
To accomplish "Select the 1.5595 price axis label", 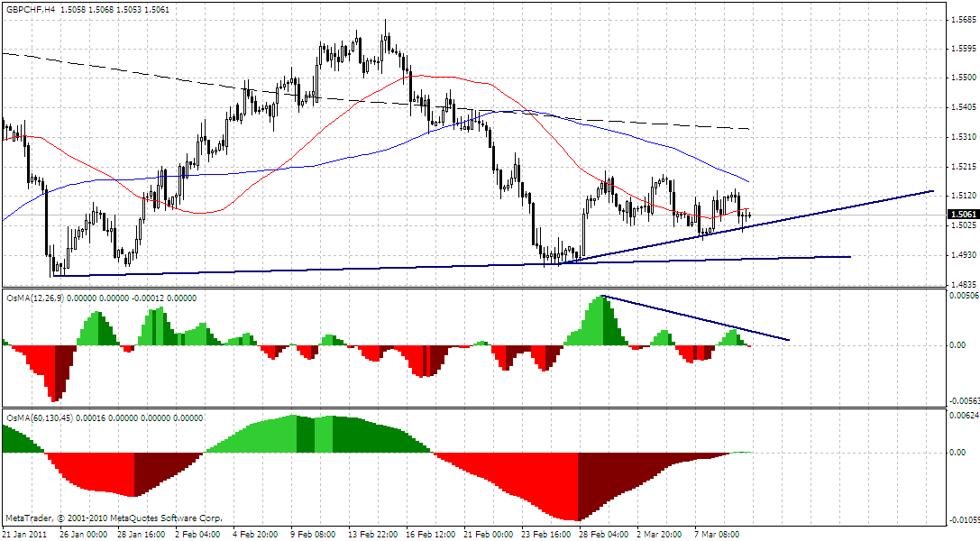I will click(x=963, y=49).
